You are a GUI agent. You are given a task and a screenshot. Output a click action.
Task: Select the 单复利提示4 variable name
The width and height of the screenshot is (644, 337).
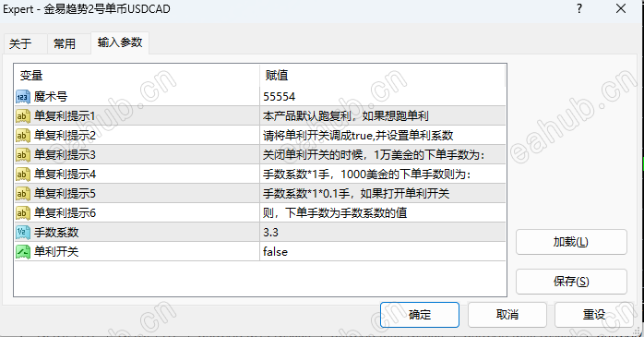65,175
